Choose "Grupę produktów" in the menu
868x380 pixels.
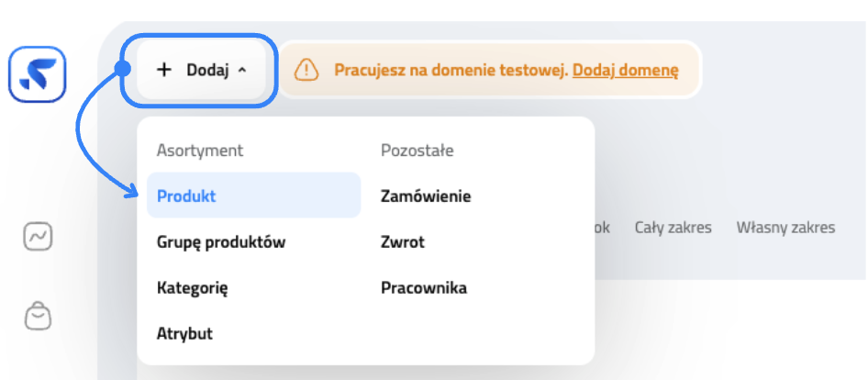pos(221,242)
